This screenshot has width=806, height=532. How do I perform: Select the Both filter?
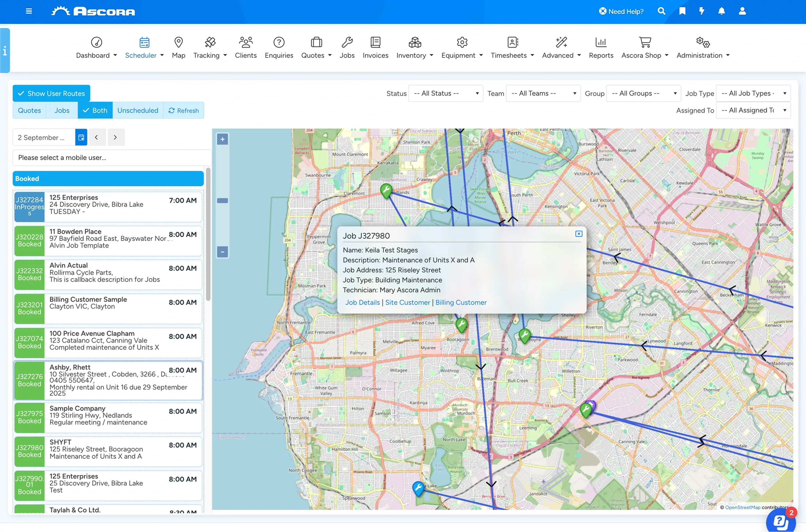pos(95,110)
